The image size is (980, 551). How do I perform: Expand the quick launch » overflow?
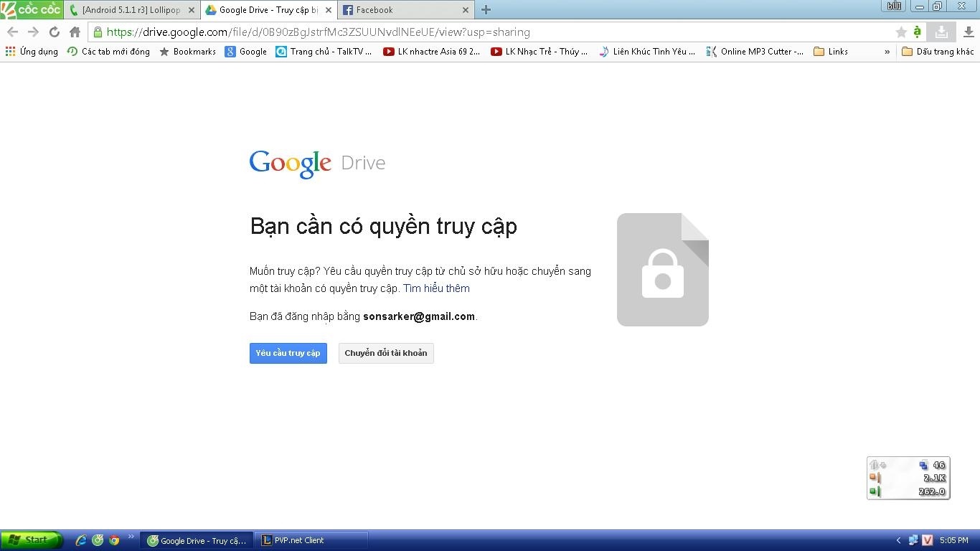[x=131, y=537]
